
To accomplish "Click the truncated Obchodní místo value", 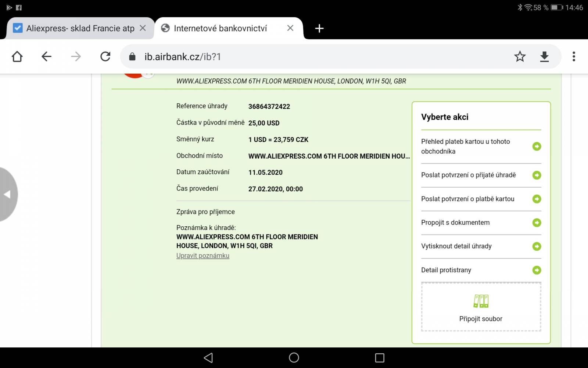I will [329, 156].
